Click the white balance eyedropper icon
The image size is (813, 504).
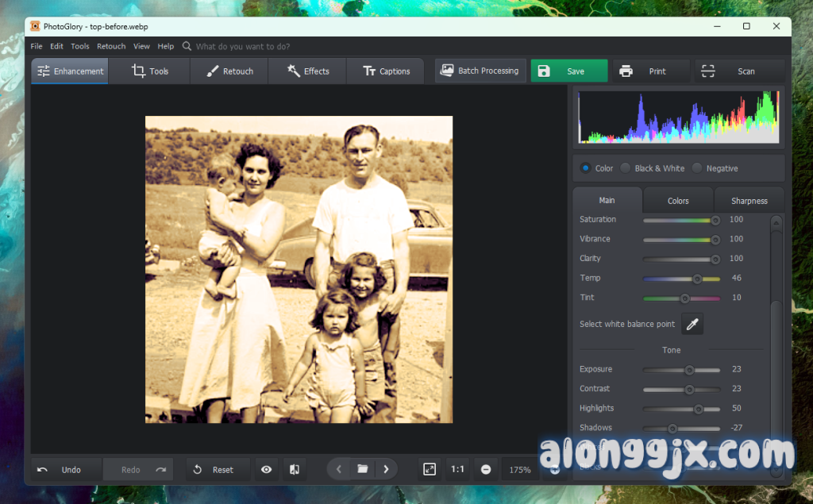click(x=692, y=324)
